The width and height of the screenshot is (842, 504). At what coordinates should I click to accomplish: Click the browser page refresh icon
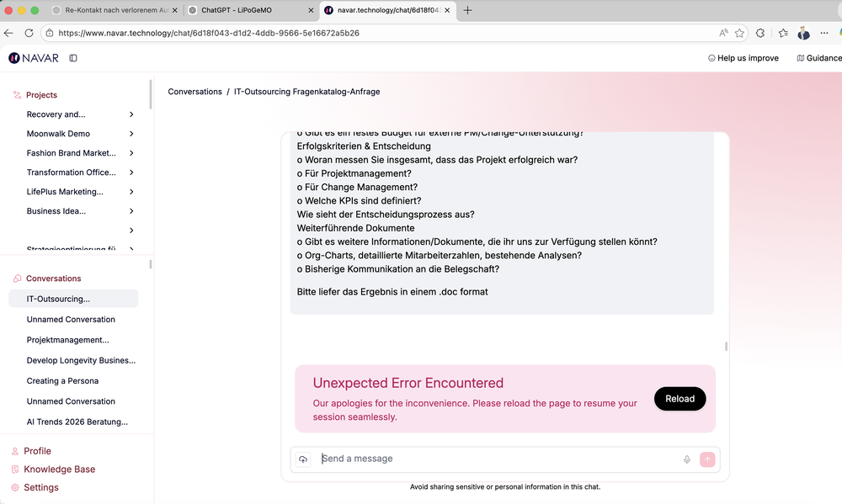coord(29,33)
